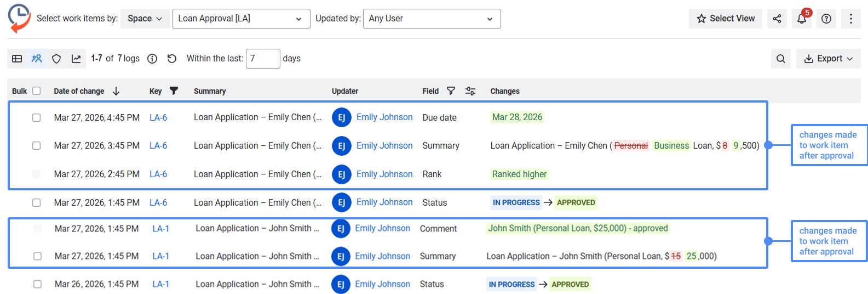The height and width of the screenshot is (294, 868).
Task: Open the share icon button
Action: click(x=777, y=19)
